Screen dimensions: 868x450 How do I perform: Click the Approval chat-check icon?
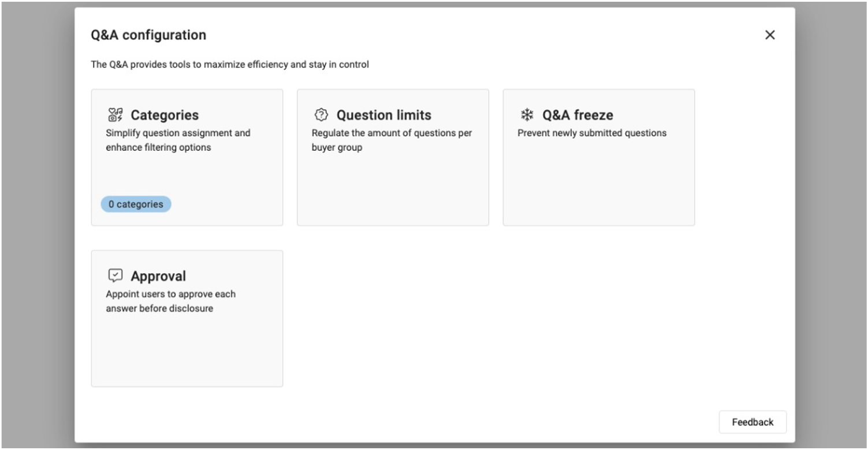click(116, 276)
